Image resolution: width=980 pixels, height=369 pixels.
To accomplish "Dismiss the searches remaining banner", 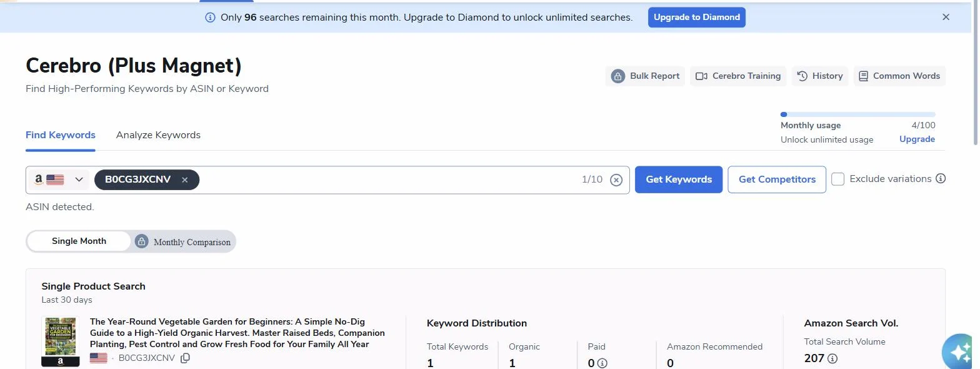I will [x=946, y=18].
